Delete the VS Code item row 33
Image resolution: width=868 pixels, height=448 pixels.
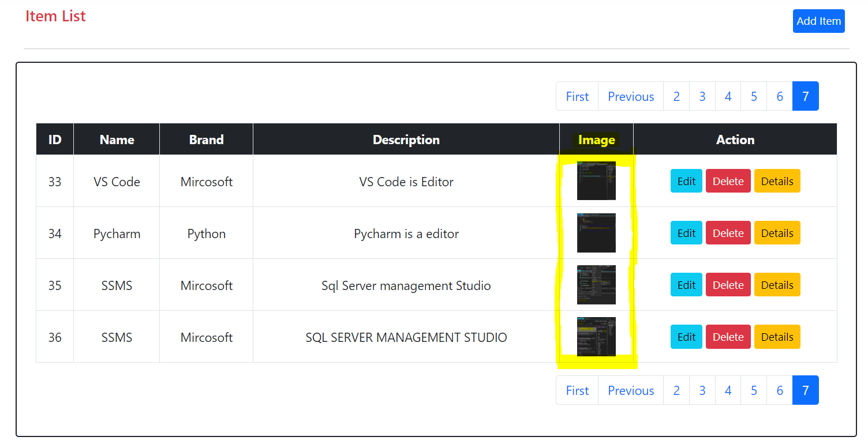[x=728, y=181]
